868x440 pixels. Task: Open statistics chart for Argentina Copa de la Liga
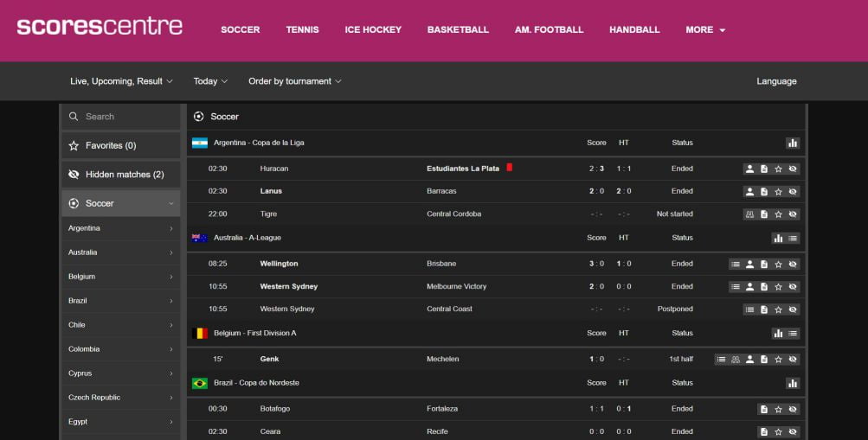pyautogui.click(x=793, y=143)
